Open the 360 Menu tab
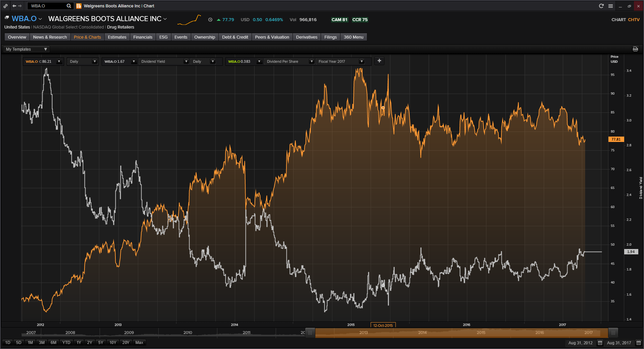 [x=354, y=37]
